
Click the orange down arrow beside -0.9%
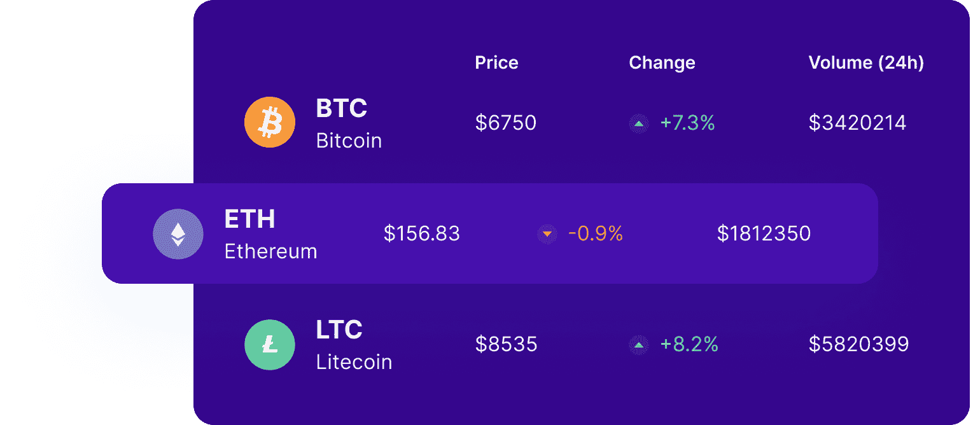pyautogui.click(x=547, y=234)
